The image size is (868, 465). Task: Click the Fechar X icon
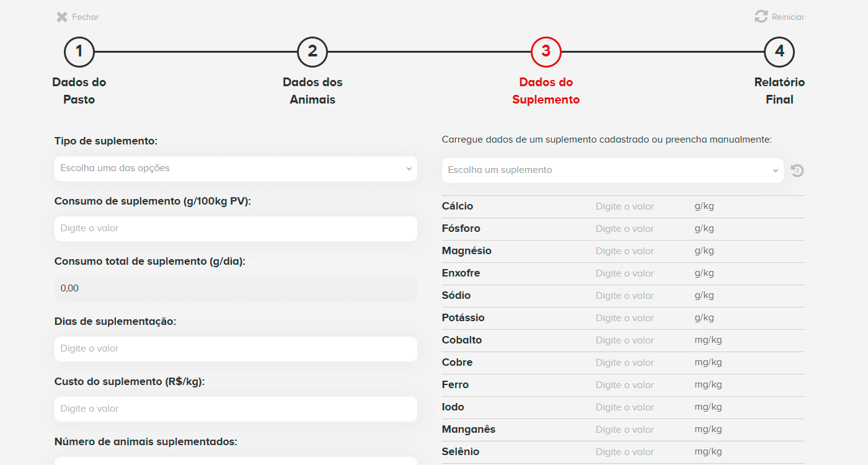(61, 17)
